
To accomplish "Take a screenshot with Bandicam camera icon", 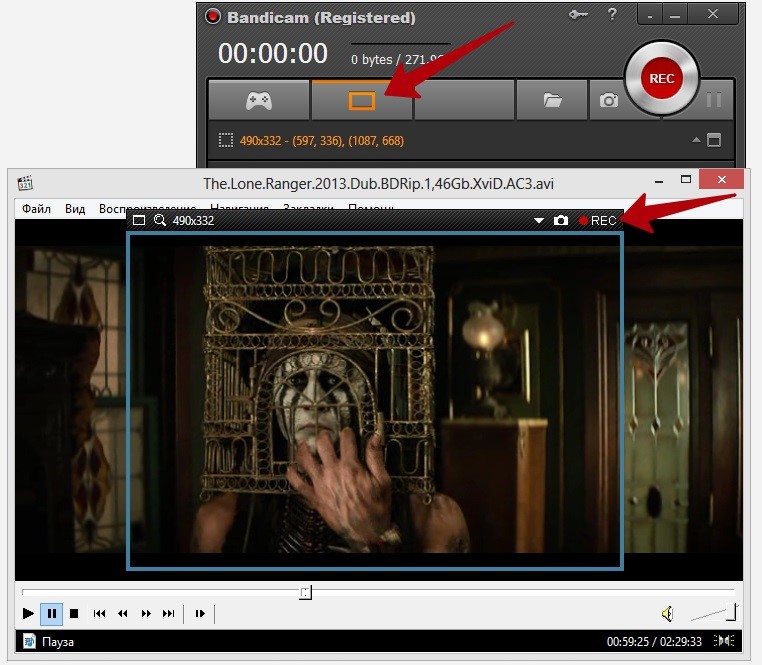I will [608, 100].
